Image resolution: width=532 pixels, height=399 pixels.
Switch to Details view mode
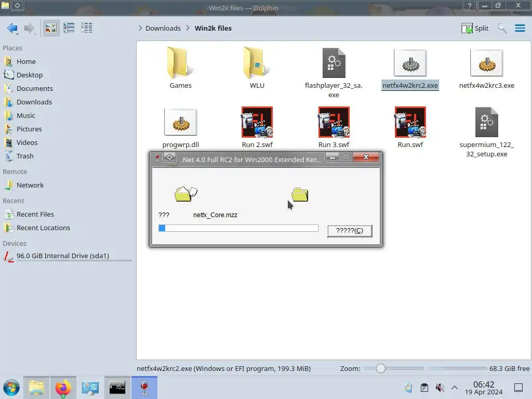[87, 28]
